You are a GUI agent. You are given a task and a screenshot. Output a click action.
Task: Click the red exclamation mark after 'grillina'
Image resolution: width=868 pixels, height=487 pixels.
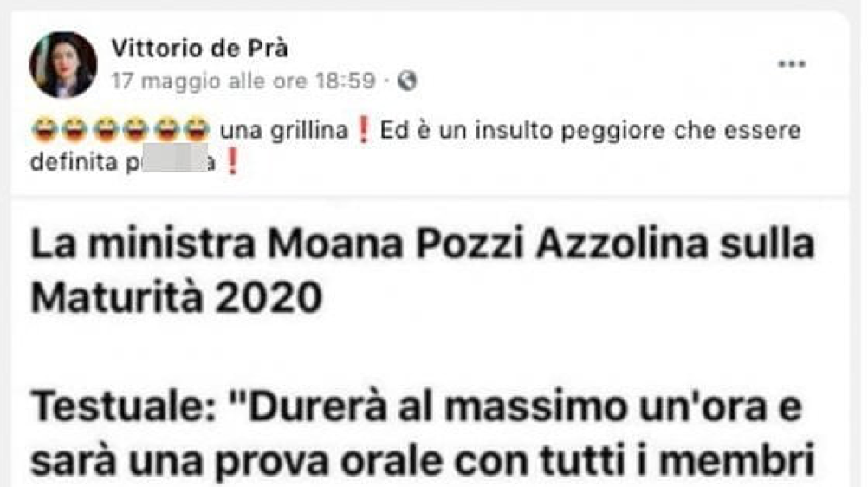(364, 131)
